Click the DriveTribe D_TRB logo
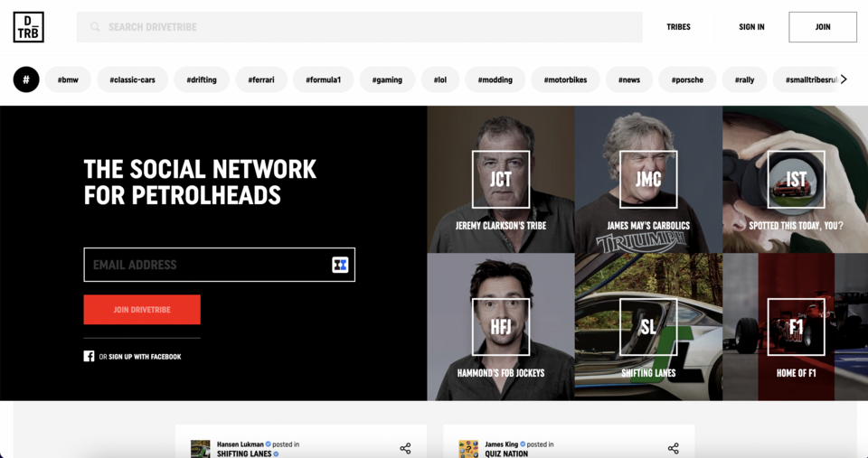Screen dimensions: 868x458 click(28, 27)
